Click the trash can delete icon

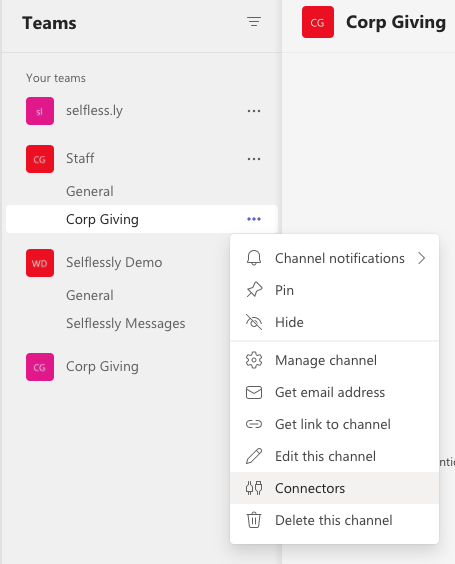tap(254, 520)
